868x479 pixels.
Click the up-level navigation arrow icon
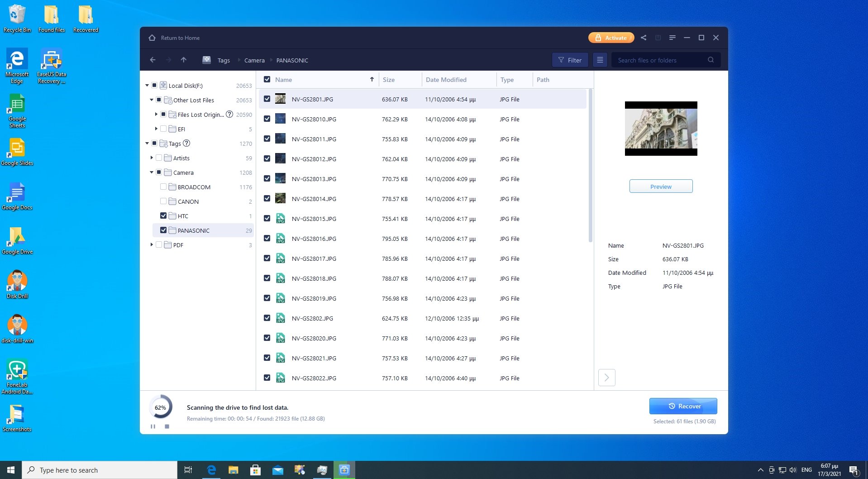tap(183, 60)
